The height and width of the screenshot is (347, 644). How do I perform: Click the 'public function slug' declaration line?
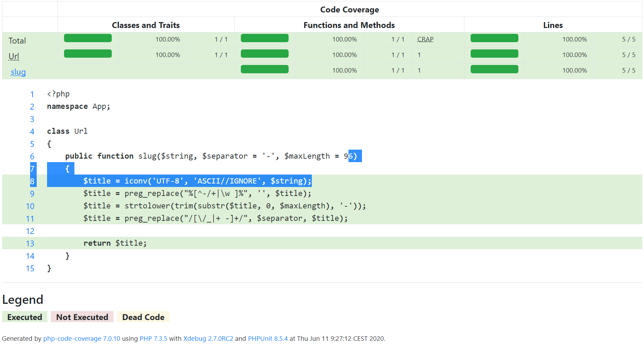[x=211, y=156]
